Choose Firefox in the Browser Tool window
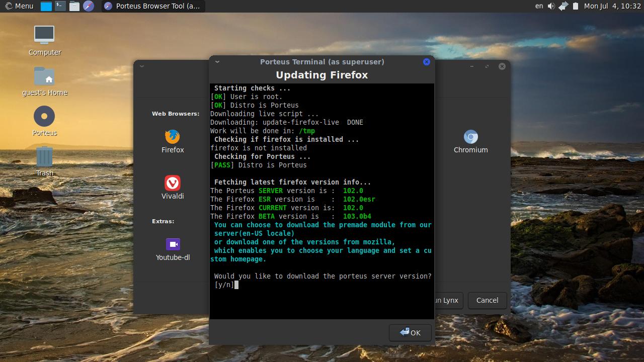The image size is (644, 362). coord(173,141)
